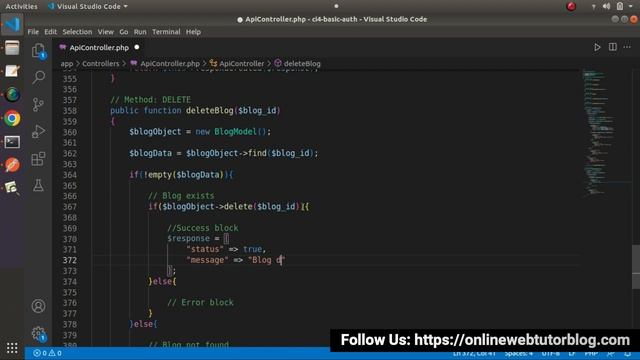Click the Controllers breadcrumb segment

pyautogui.click(x=101, y=64)
